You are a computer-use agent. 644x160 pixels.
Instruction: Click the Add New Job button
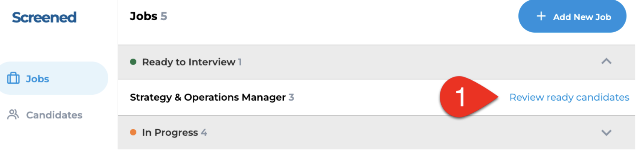tap(572, 16)
